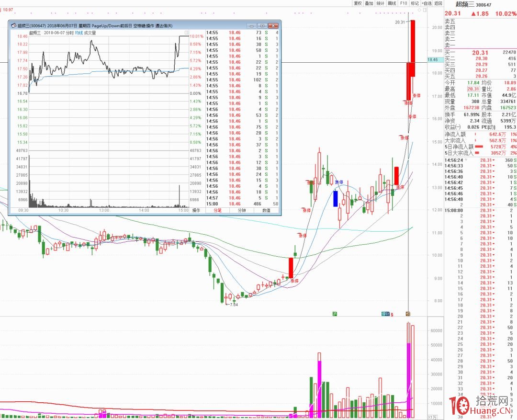Click the 成交量 label in intraday chart
The height and width of the screenshot is (420, 517).
(90, 33)
